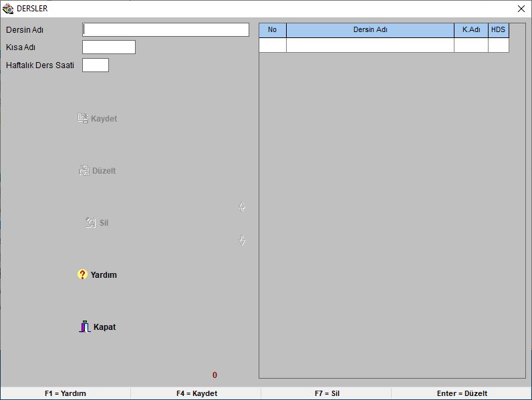Select first row HDS cell
The height and width of the screenshot is (400, 532).
tap(499, 45)
